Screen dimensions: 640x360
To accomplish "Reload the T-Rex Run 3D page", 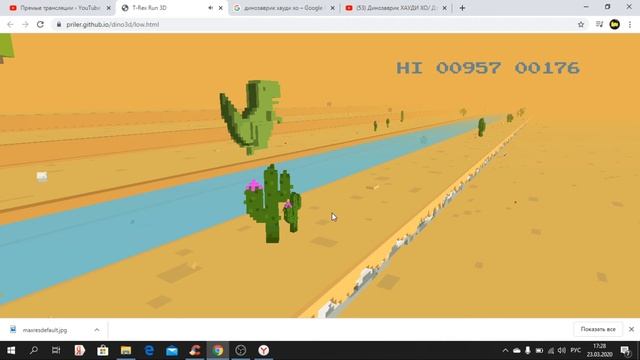I will coord(40,24).
